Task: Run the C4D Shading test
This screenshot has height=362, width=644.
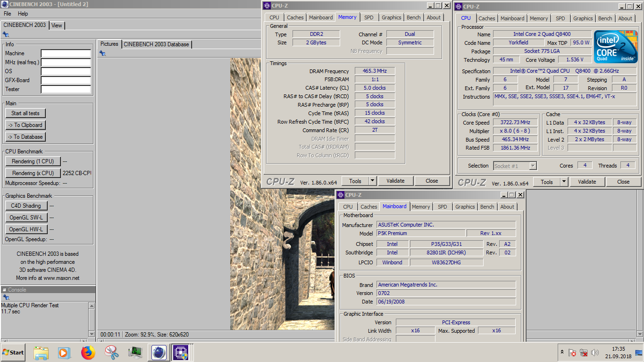Action: 26,206
